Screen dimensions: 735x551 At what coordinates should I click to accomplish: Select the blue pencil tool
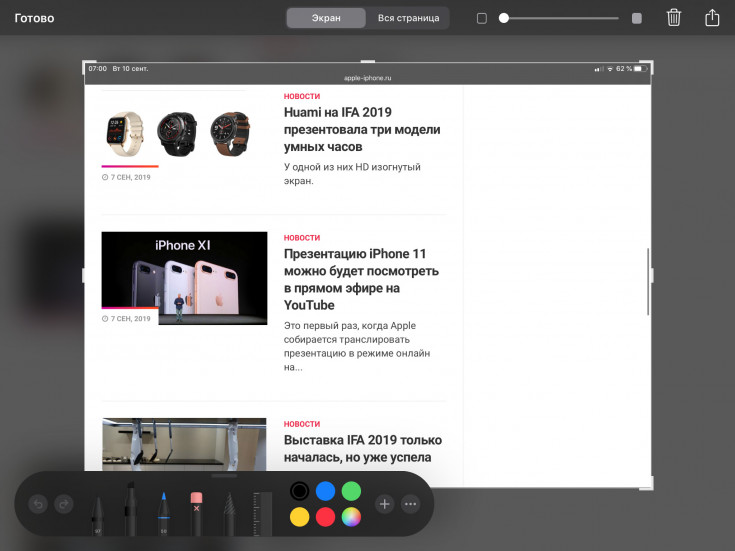coord(163,513)
